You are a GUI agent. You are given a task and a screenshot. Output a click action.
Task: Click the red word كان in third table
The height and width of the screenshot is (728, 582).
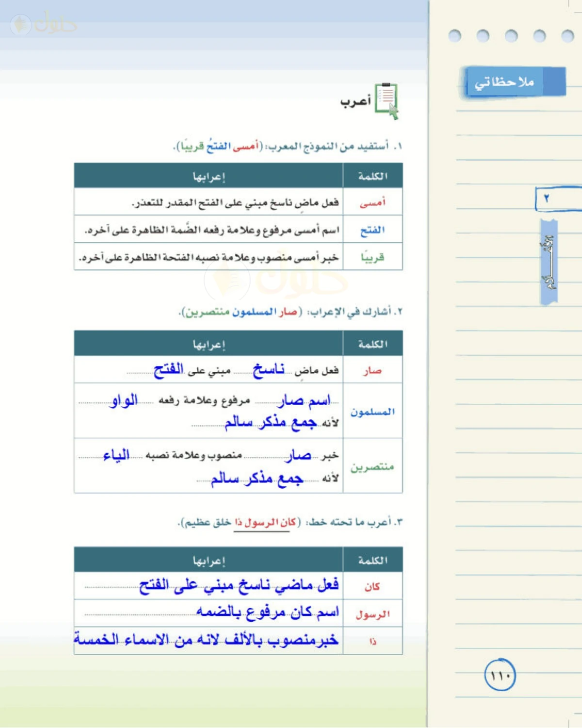[372, 587]
